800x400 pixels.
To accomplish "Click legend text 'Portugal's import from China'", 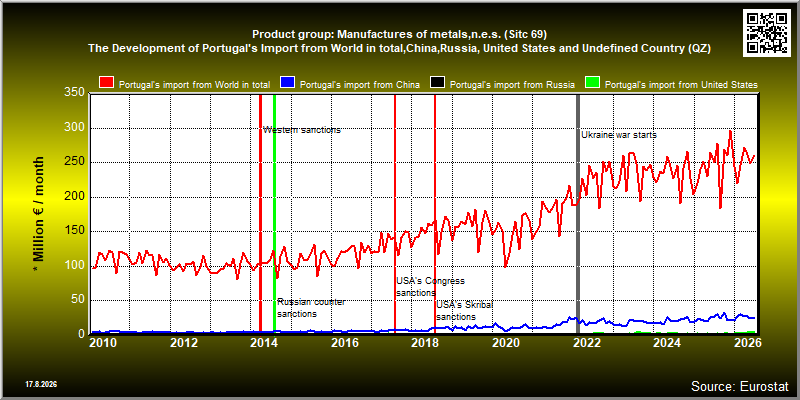I will pos(360,85).
